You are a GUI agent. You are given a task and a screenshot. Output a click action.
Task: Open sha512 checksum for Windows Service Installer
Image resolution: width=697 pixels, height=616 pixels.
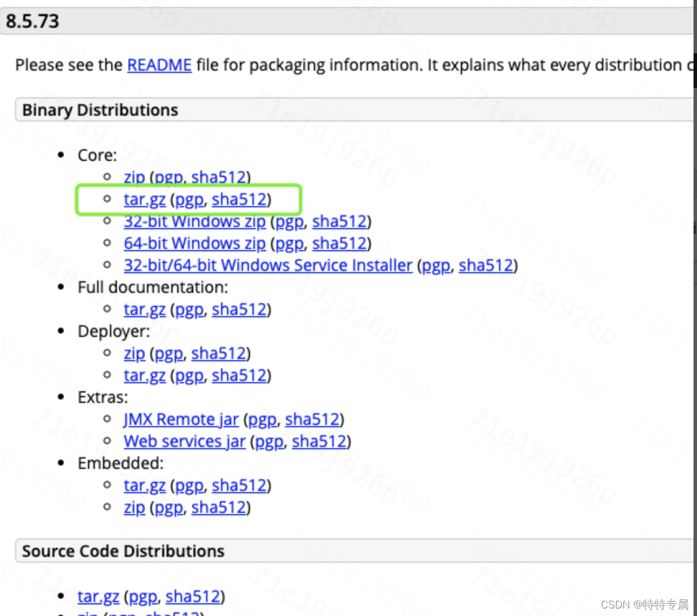click(486, 265)
